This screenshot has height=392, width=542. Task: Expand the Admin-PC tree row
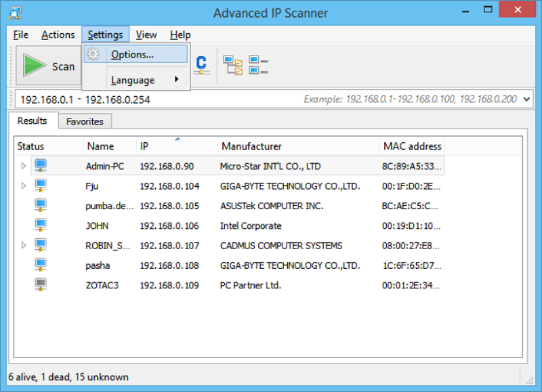[24, 166]
